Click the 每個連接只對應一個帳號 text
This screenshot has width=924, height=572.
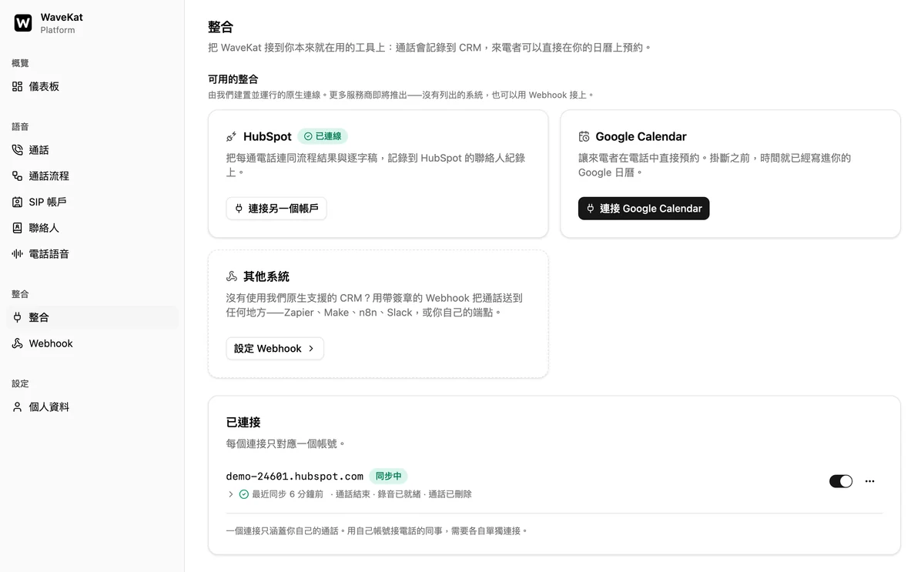coord(286,444)
